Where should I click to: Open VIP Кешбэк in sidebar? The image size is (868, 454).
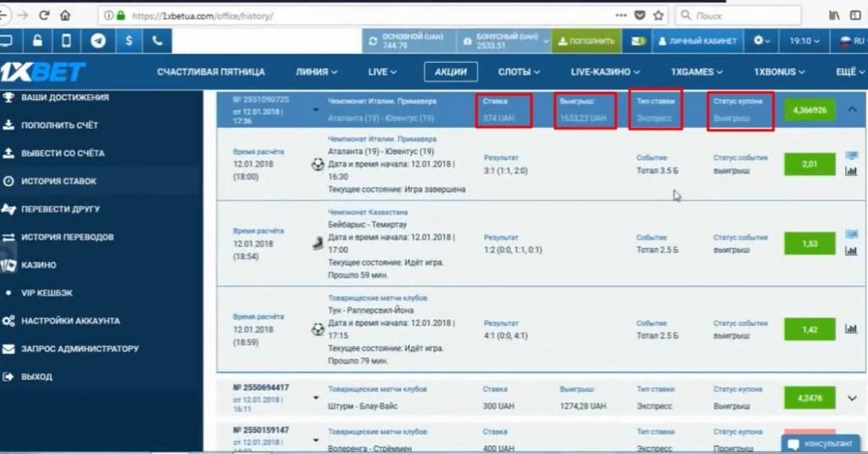point(47,292)
